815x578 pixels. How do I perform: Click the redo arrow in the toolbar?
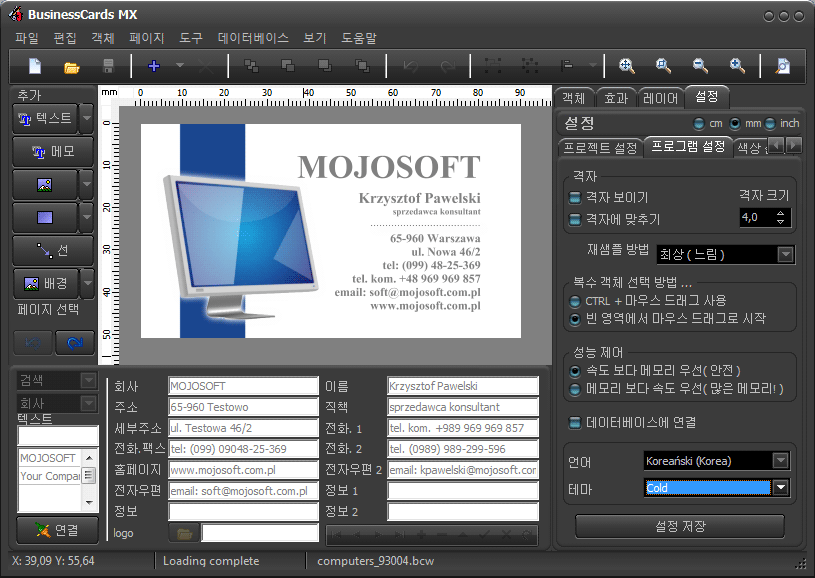[448, 66]
